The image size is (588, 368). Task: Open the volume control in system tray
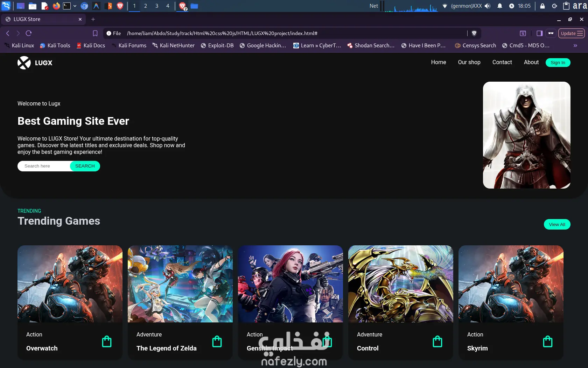tap(488, 6)
